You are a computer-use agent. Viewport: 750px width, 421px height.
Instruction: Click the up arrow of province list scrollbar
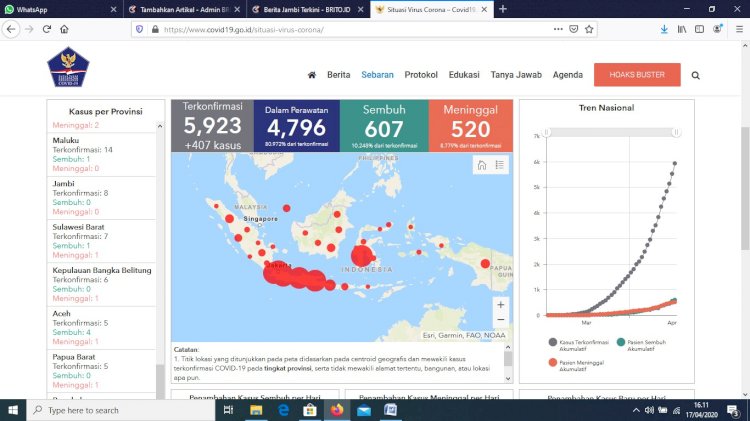click(x=160, y=126)
